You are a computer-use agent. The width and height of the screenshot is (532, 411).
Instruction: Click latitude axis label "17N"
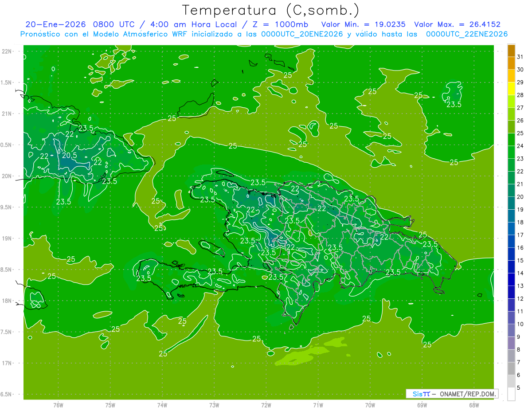[x=6, y=363]
